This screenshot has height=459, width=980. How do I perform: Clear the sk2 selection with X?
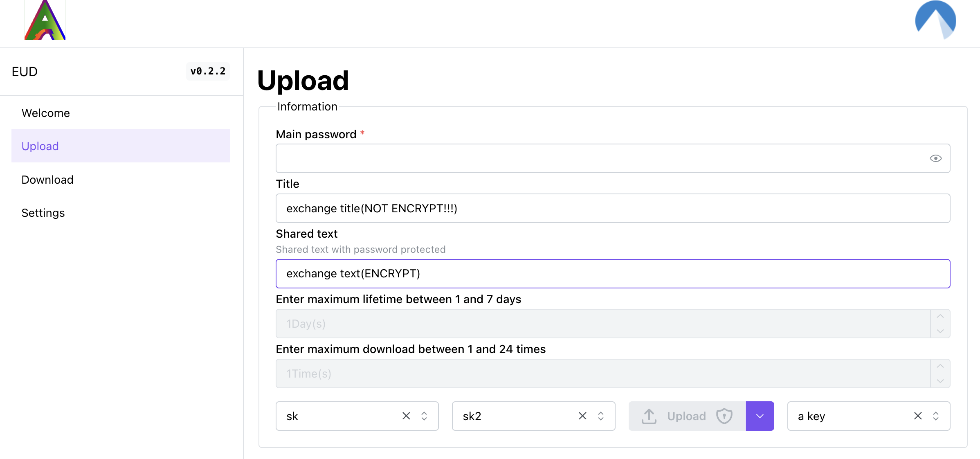pos(582,416)
